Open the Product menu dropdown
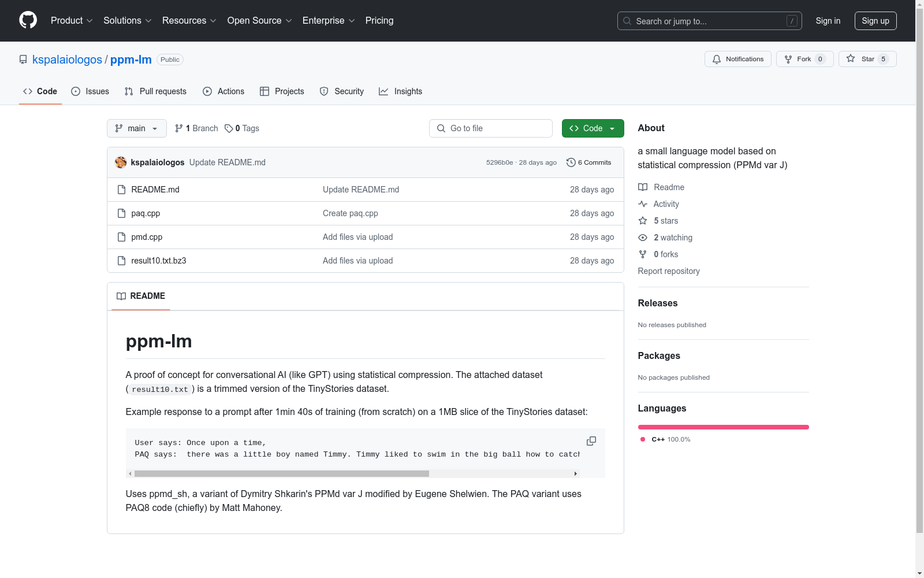 [x=72, y=21]
